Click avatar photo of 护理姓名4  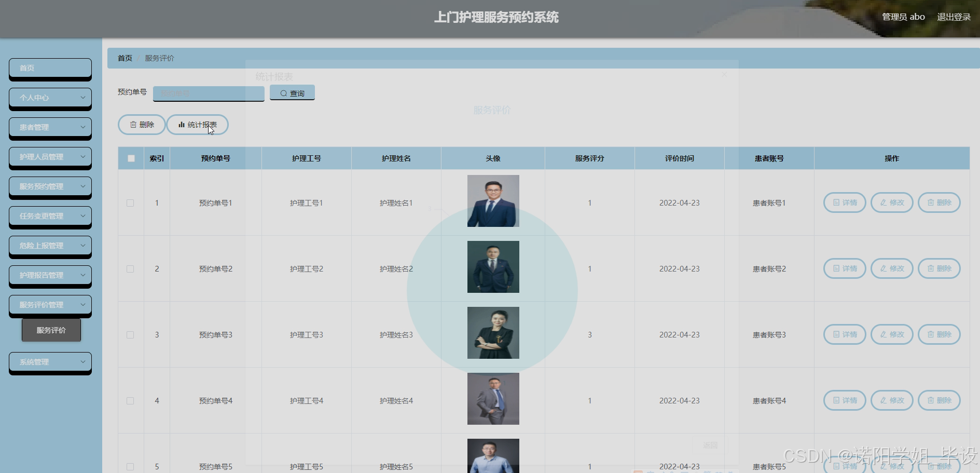click(493, 399)
